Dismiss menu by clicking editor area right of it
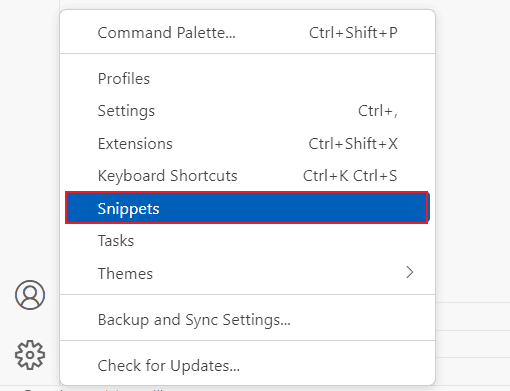This screenshot has width=510, height=391. pyautogui.click(x=473, y=150)
